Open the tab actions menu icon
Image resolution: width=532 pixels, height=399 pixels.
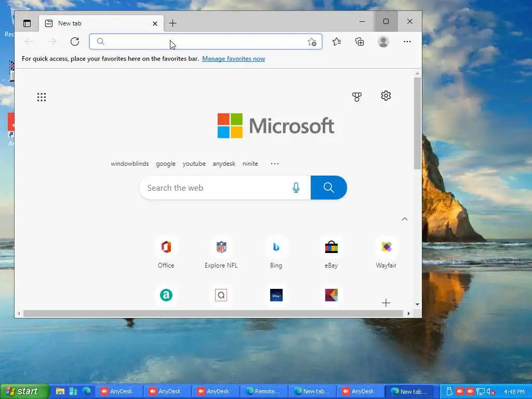click(27, 23)
